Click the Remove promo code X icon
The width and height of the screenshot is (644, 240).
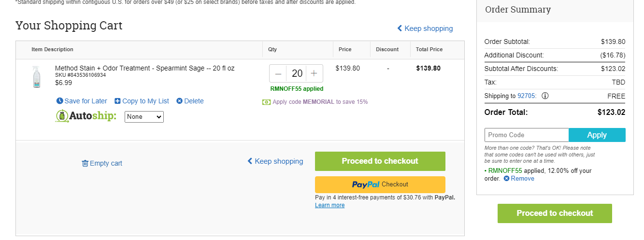click(506, 179)
